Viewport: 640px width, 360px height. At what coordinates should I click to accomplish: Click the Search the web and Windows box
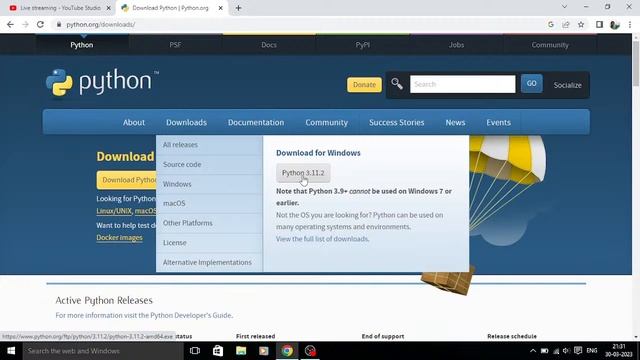point(103,351)
